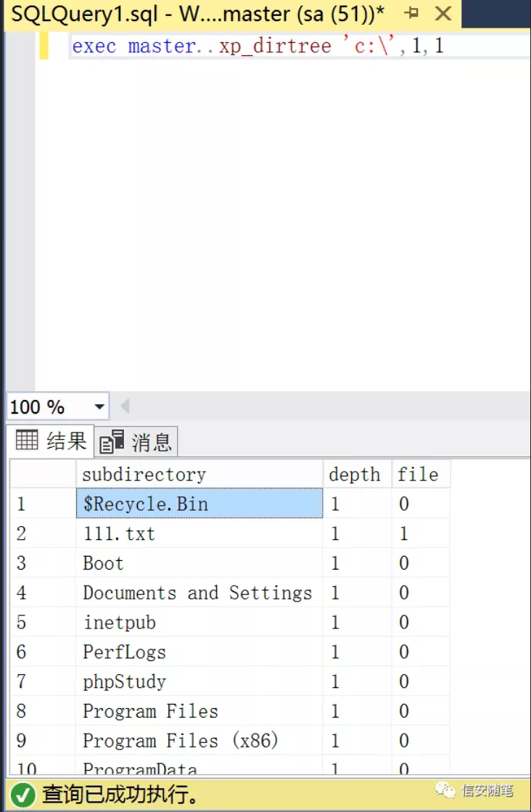Open the 100 % zoom dropdown
531x812 pixels.
[x=99, y=407]
